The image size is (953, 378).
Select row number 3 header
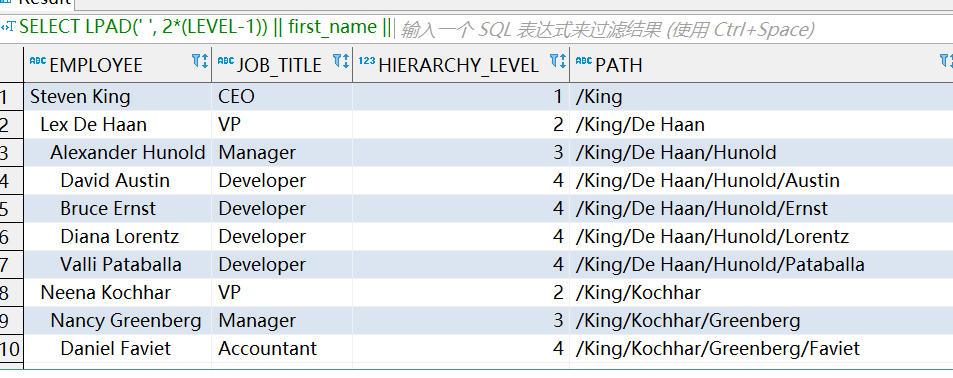point(12,153)
